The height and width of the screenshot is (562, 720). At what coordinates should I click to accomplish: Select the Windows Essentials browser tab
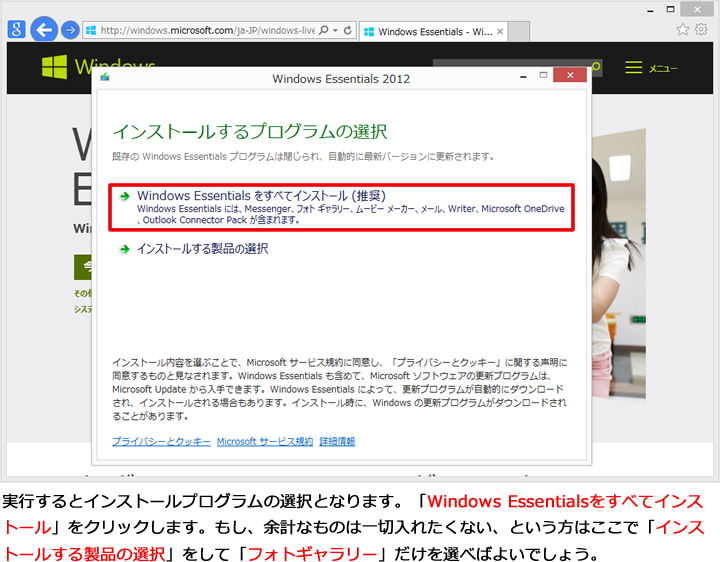click(x=433, y=32)
